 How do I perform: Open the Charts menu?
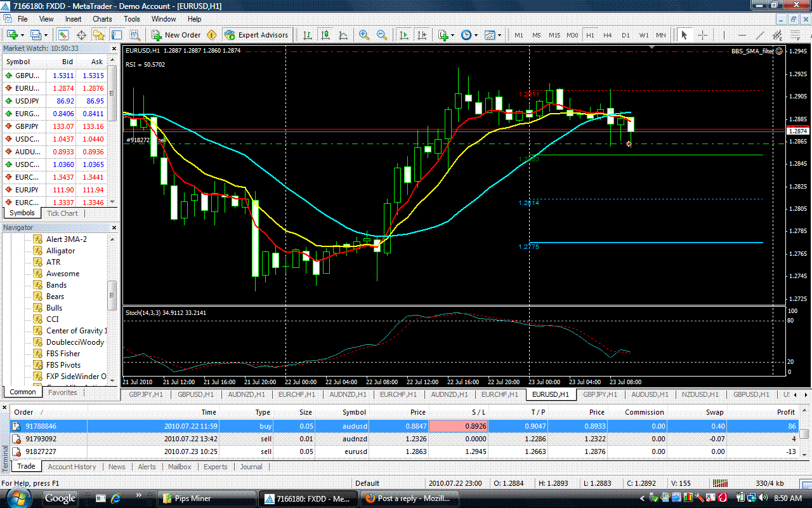pos(102,19)
